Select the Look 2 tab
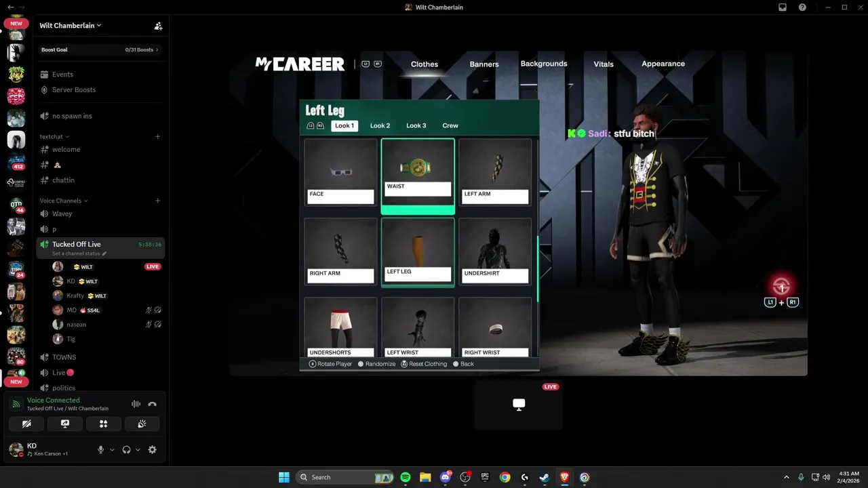 380,125
